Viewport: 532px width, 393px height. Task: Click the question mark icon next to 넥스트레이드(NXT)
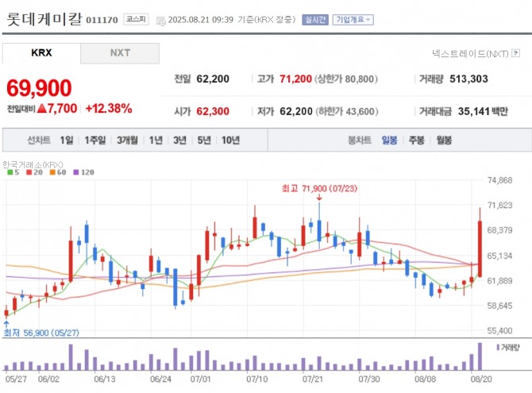click(515, 53)
